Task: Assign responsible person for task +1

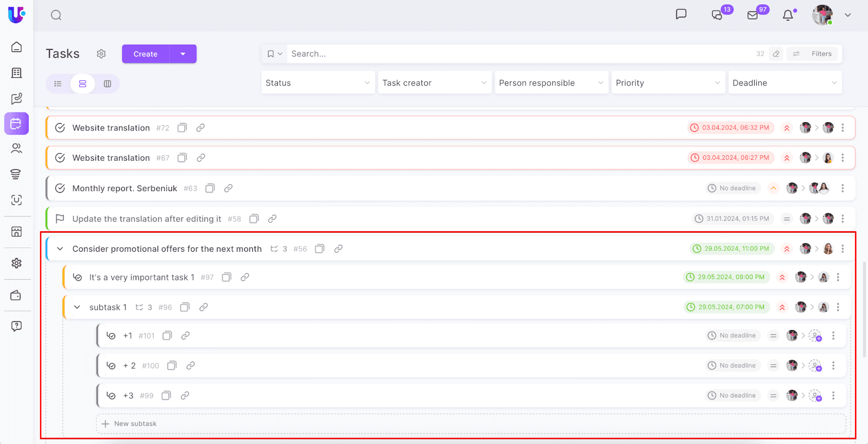Action: pos(815,336)
